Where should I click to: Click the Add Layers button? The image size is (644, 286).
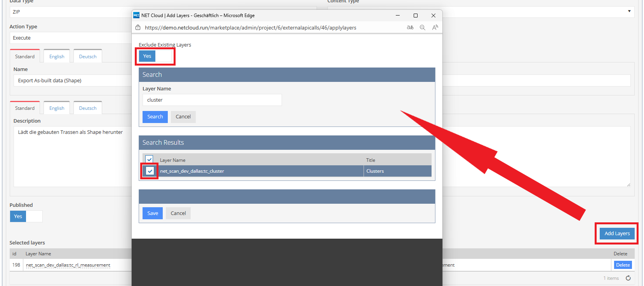point(617,233)
